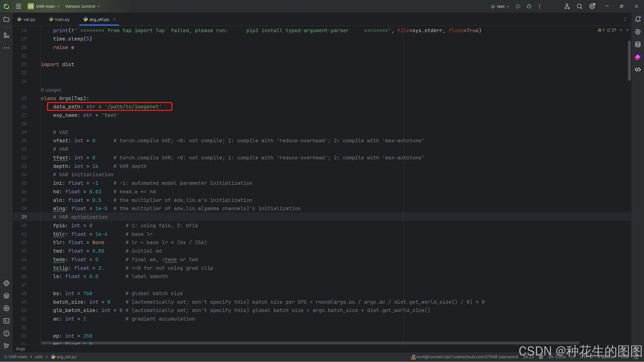Open the Python Console tool window
This screenshot has width=644, height=362.
point(6,283)
